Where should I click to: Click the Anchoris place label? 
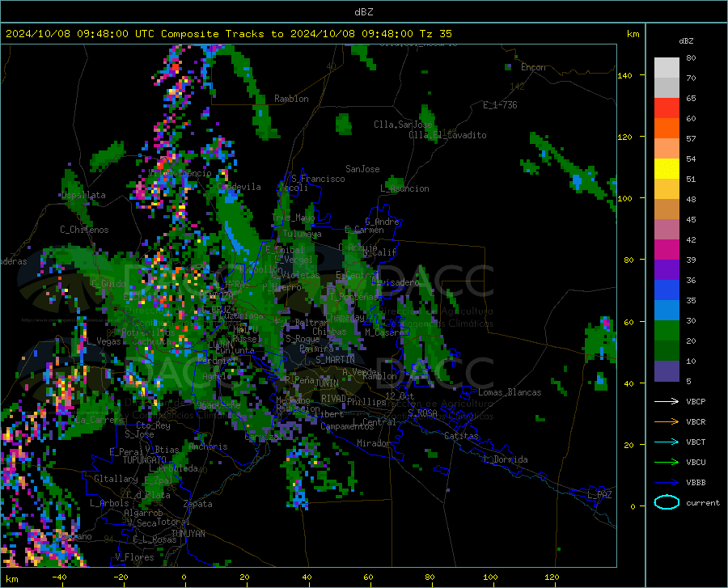click(208, 446)
